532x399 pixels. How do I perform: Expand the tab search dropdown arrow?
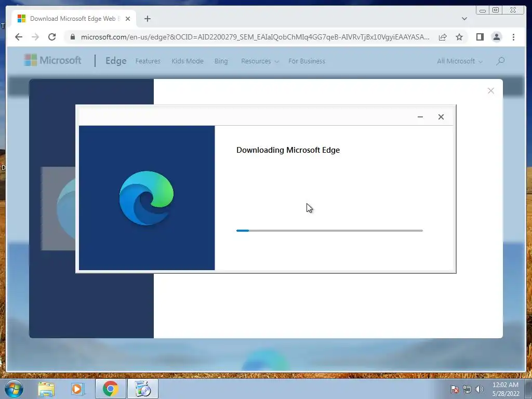pyautogui.click(x=464, y=19)
